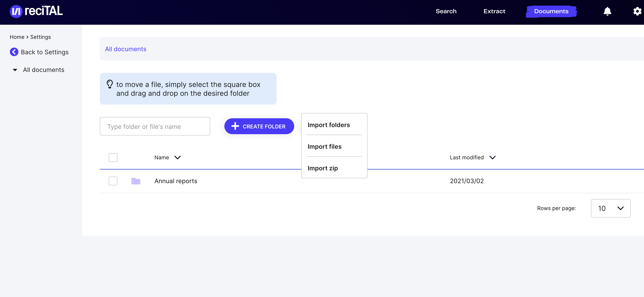Open the Rows per page dropdown

[610, 208]
